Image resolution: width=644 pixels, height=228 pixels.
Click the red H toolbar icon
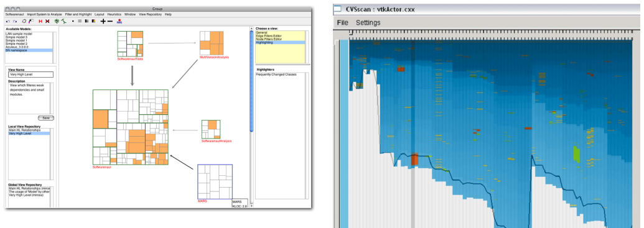click(40, 21)
